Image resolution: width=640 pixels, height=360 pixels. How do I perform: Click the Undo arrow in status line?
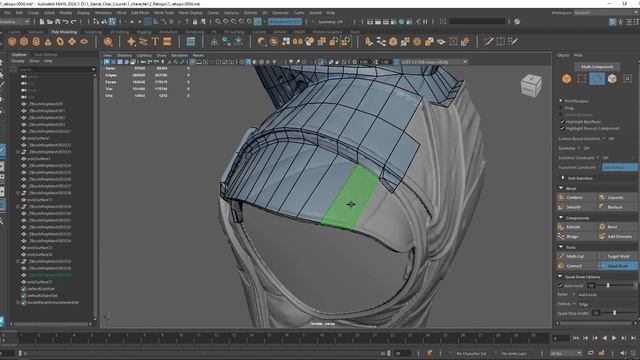click(x=65, y=22)
